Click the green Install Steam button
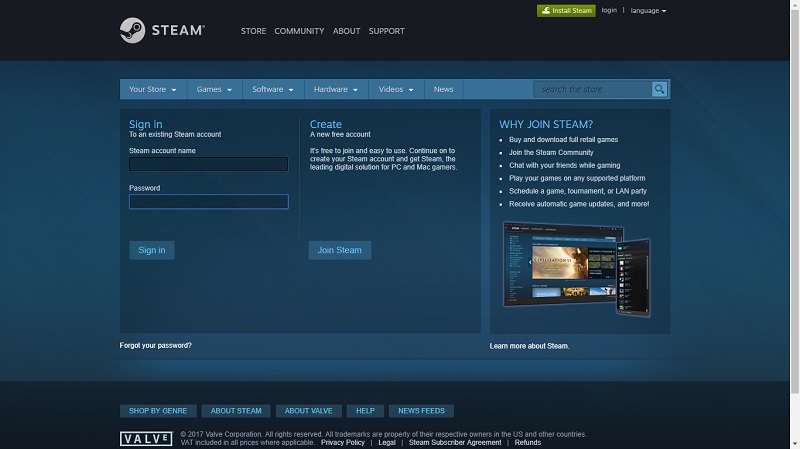Viewport: 800px width, 449px height. (565, 11)
